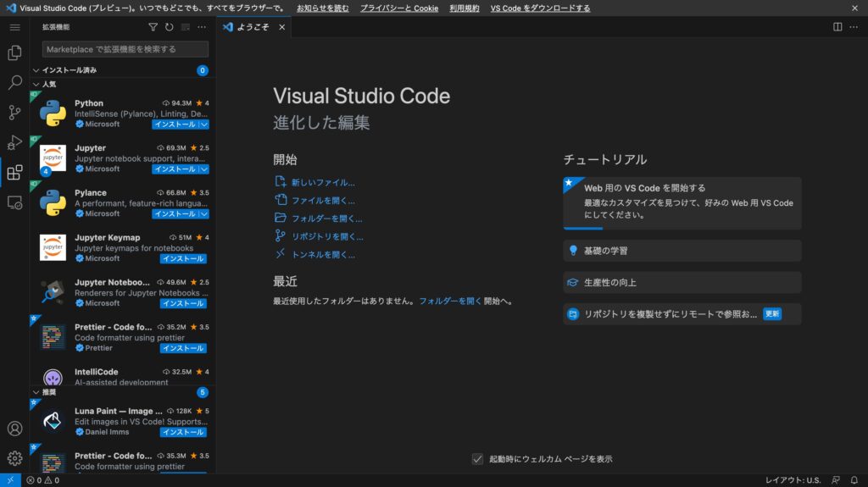Open the 基礎の学習 tutorial
The image size is (868, 487).
tap(606, 251)
